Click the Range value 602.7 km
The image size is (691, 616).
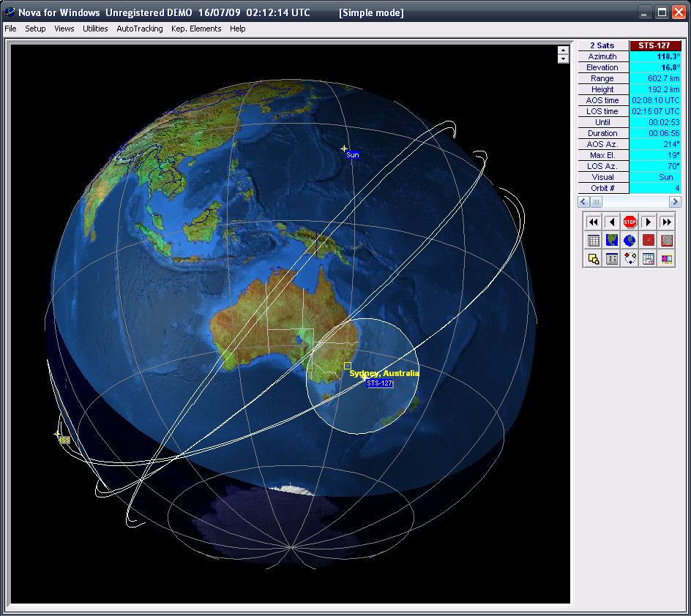tap(655, 78)
